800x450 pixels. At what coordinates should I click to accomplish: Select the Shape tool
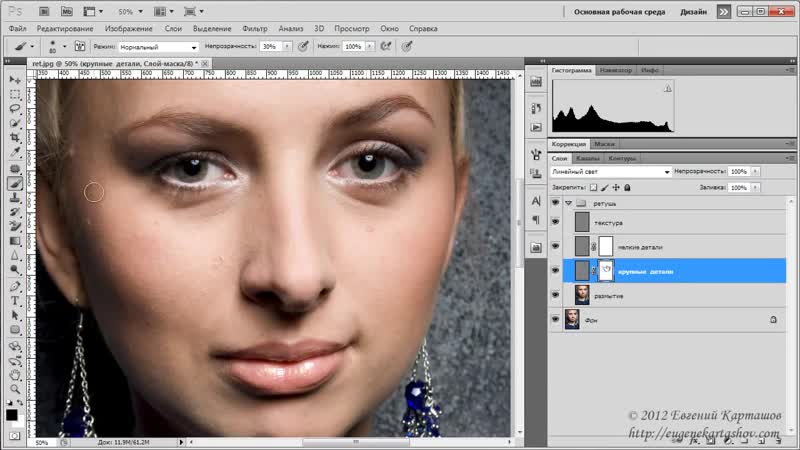15,330
